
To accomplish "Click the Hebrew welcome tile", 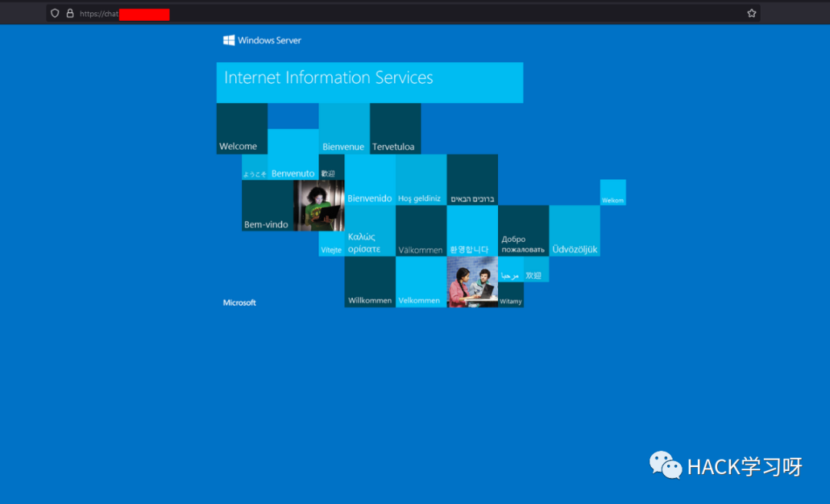I will [472, 180].
